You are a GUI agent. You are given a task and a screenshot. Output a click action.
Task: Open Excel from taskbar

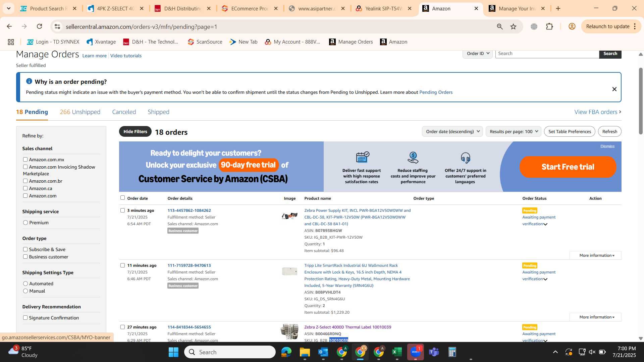(397, 352)
